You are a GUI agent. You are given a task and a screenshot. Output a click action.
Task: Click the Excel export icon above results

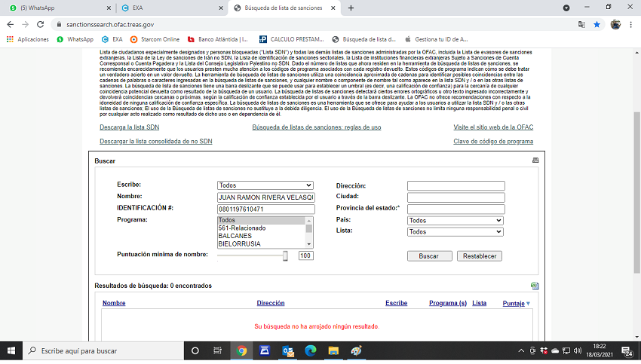click(535, 286)
